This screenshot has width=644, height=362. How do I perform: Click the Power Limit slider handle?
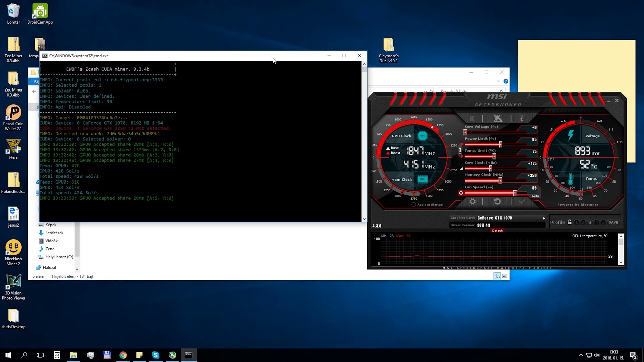pyautogui.click(x=500, y=145)
